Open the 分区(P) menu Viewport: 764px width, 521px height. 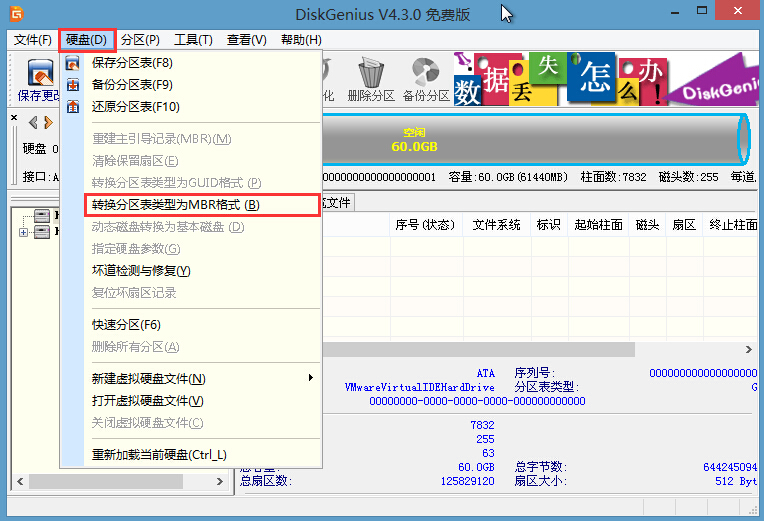(x=140, y=40)
